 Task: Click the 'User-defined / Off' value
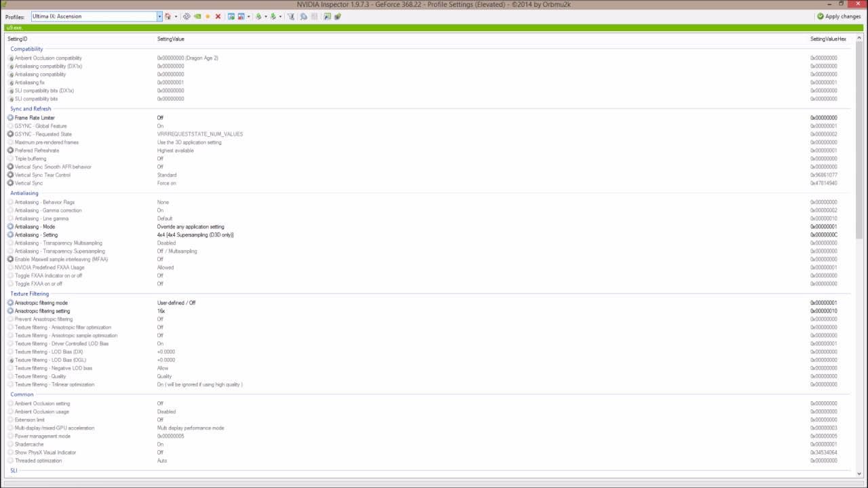click(176, 303)
